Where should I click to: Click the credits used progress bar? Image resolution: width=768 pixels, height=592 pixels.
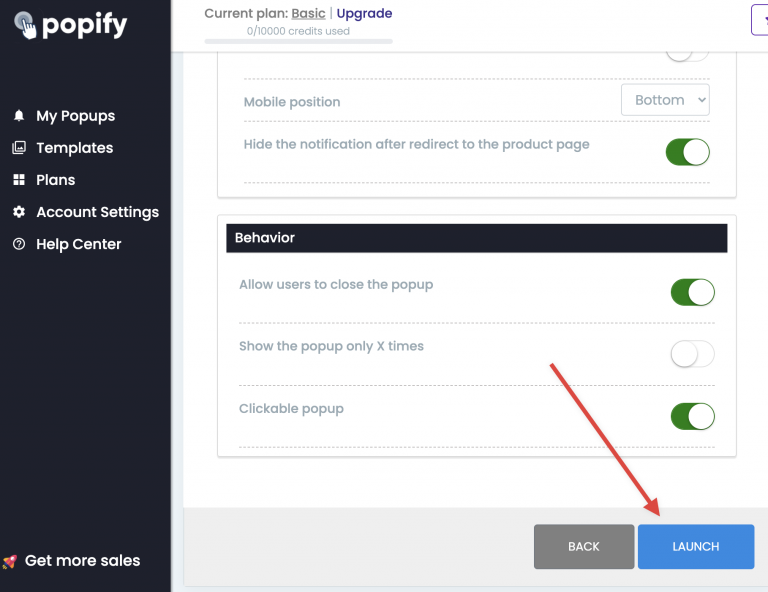click(298, 42)
